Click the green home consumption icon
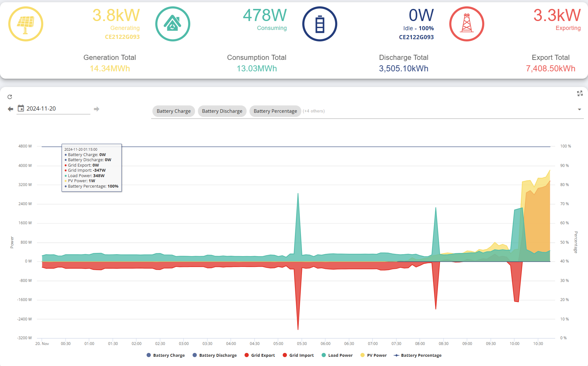Image resolution: width=588 pixels, height=366 pixels. [172, 24]
